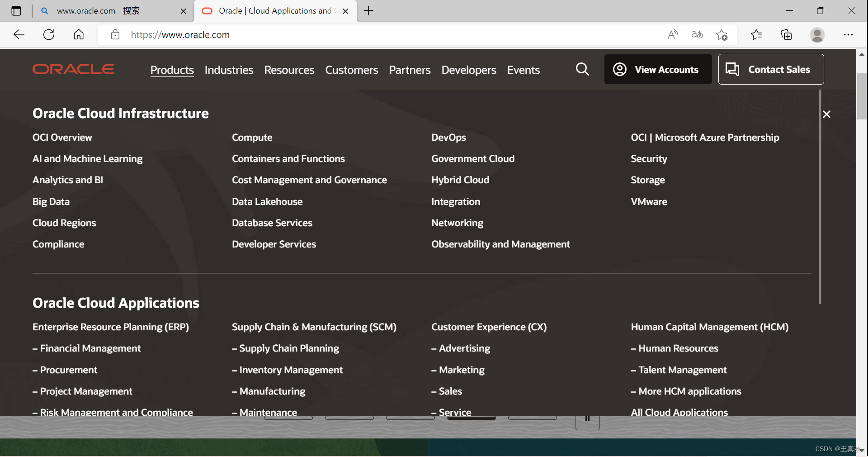Click the Contact Sales button
The image size is (868, 457).
coord(771,69)
